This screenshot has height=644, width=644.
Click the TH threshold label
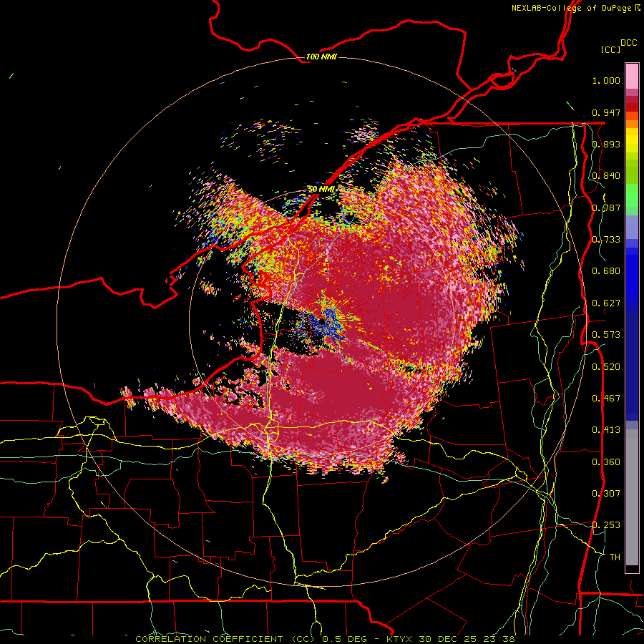click(615, 557)
